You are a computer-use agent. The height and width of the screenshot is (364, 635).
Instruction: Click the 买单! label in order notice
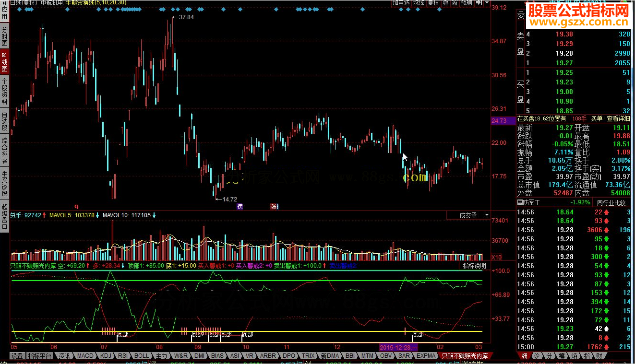(x=597, y=118)
